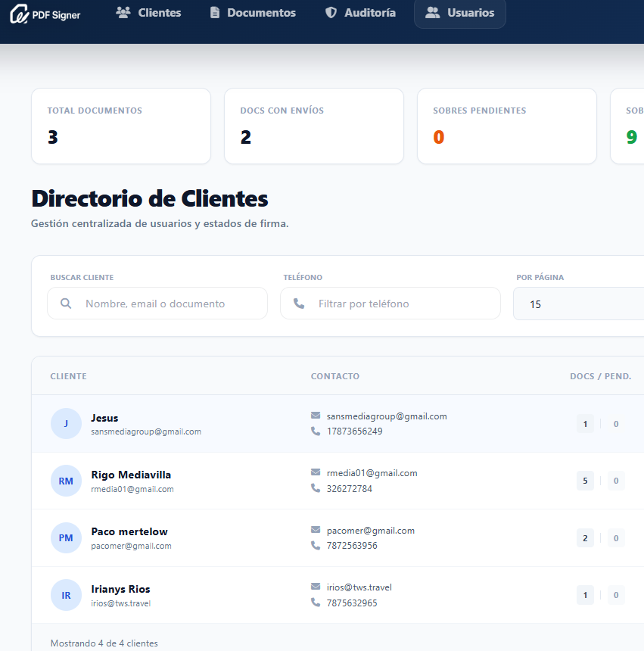Click the envelope icon beside irios@tws.travel contact
The height and width of the screenshot is (651, 644).
point(316,587)
